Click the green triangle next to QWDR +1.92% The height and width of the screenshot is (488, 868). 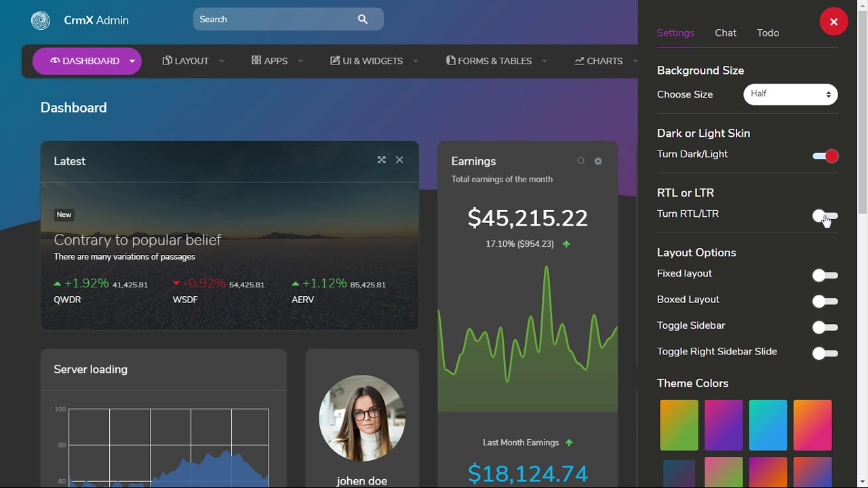(x=58, y=284)
